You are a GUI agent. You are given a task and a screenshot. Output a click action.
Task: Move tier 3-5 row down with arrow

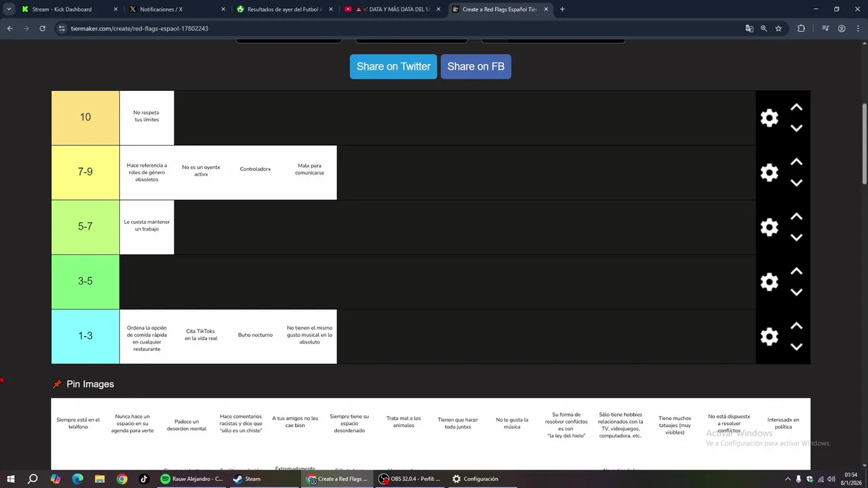coord(797,292)
